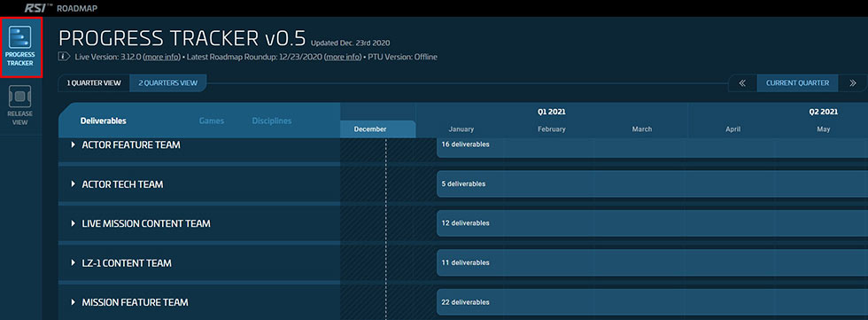Viewport: 868px width, 320px height.
Task: Click the Q2 2021 quarter heading
Action: click(x=823, y=112)
